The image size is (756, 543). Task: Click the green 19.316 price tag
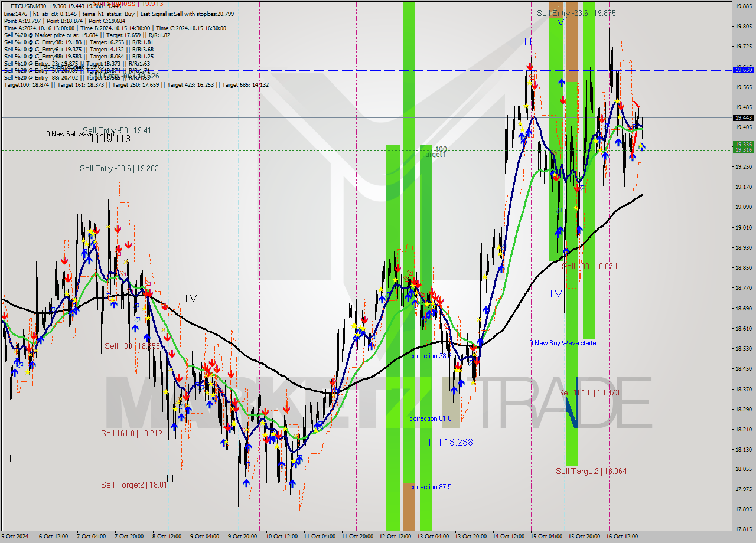click(743, 150)
